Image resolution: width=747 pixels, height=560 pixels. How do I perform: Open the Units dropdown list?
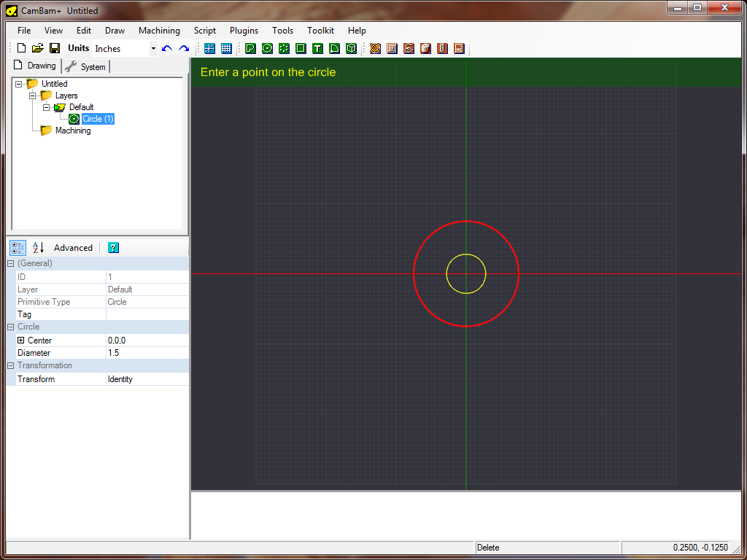[153, 49]
